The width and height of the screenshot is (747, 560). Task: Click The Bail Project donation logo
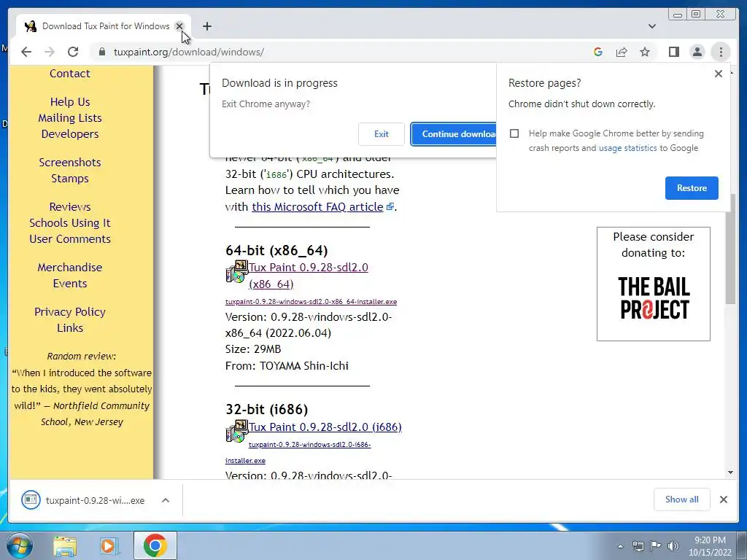click(x=654, y=298)
